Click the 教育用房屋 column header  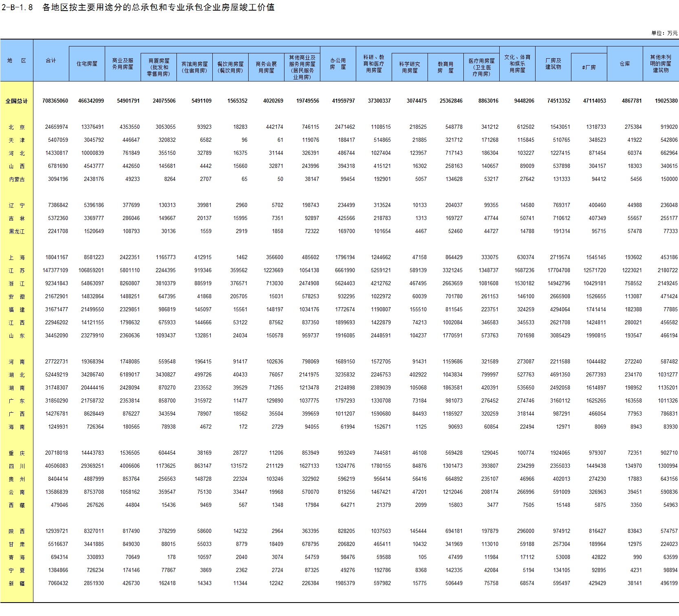pyautogui.click(x=445, y=67)
